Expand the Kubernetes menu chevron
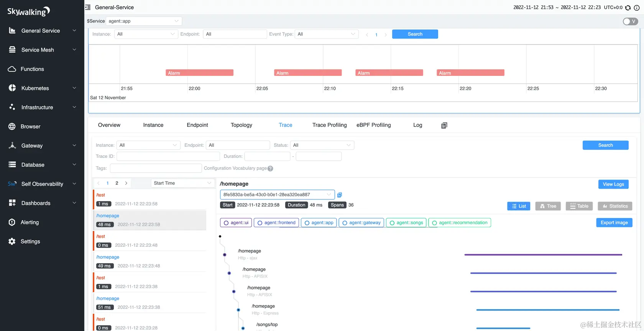644x331 pixels. pyautogui.click(x=74, y=88)
